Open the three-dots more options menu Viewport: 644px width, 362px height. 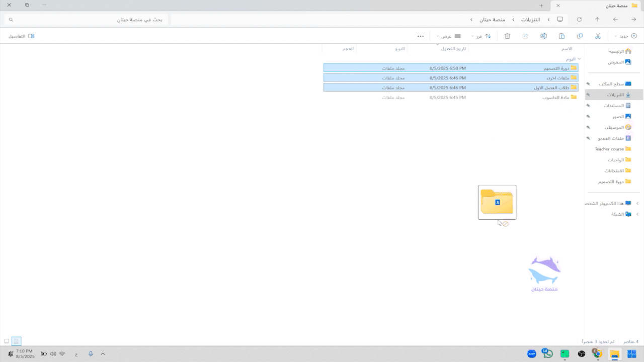(421, 36)
